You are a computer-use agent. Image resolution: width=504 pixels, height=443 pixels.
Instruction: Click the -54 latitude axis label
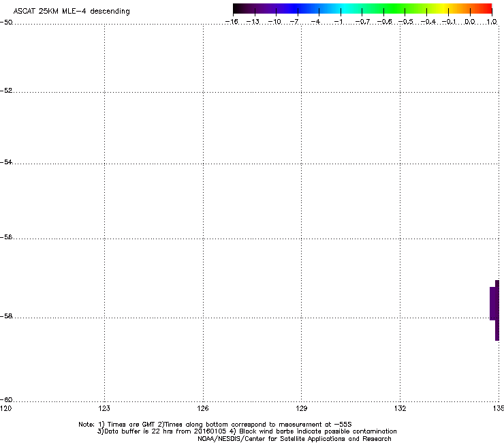pyautogui.click(x=6, y=162)
